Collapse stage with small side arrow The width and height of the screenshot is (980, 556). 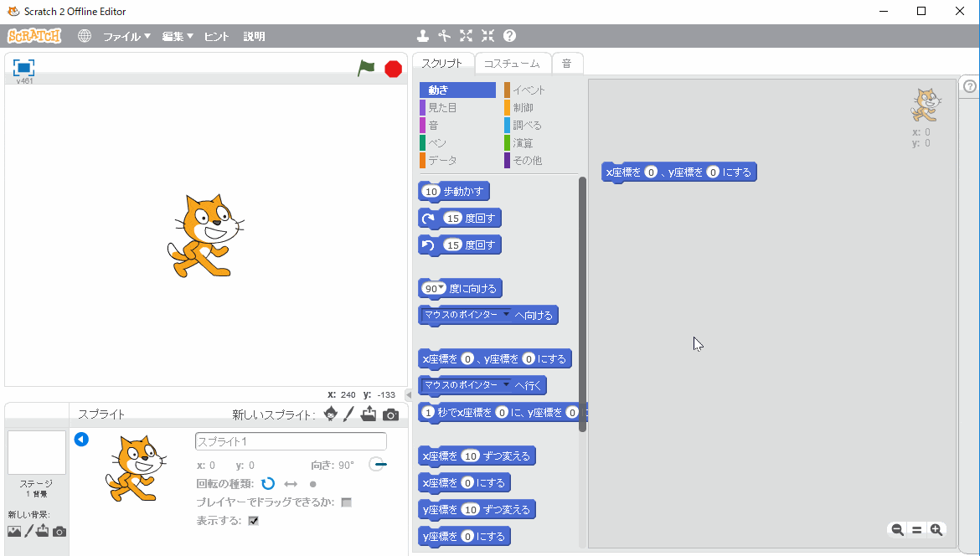409,395
